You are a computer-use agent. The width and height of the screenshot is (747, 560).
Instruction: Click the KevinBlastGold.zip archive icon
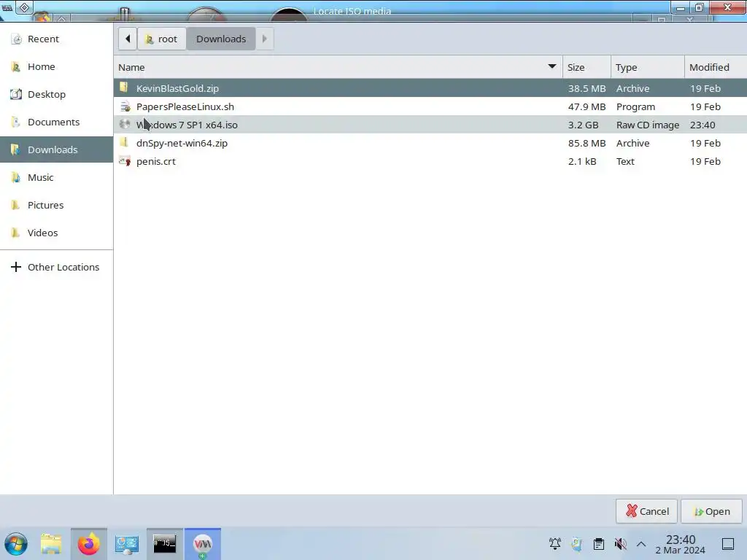pos(124,87)
